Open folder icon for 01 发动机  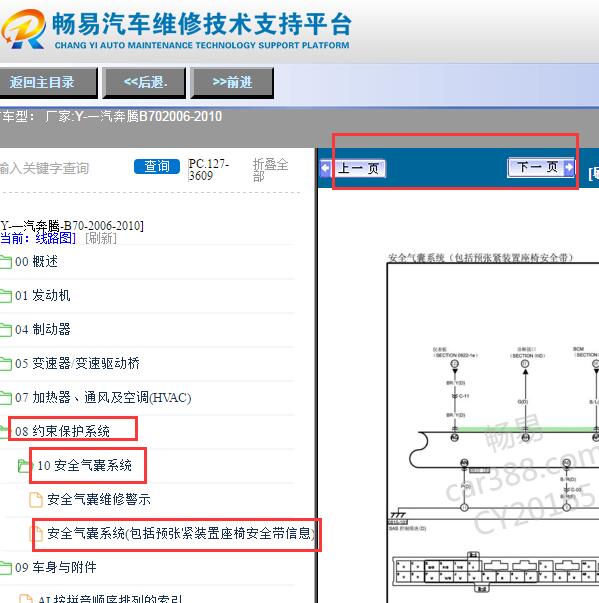pyautogui.click(x=5, y=296)
